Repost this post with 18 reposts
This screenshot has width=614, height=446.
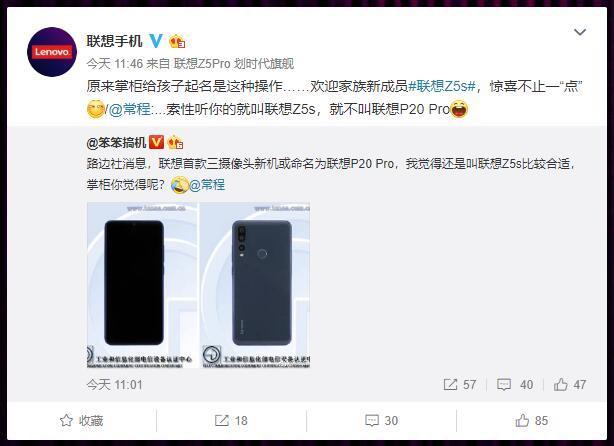[231, 421]
